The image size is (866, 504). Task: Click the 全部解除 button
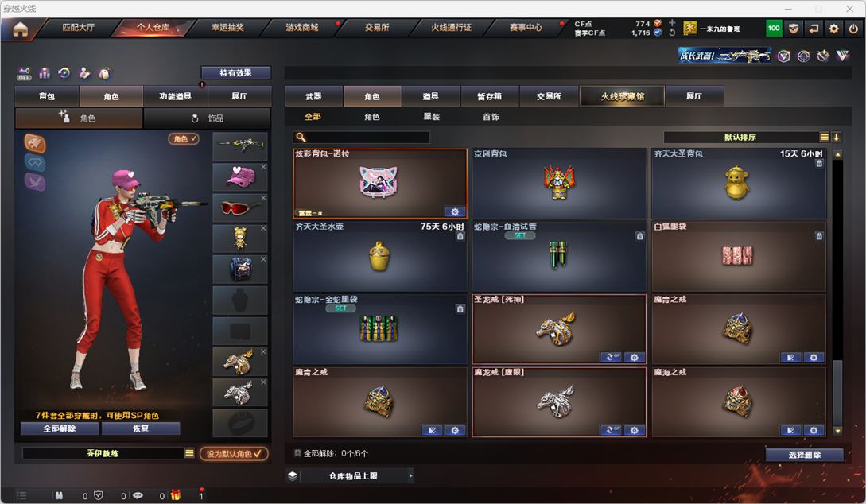click(x=60, y=428)
